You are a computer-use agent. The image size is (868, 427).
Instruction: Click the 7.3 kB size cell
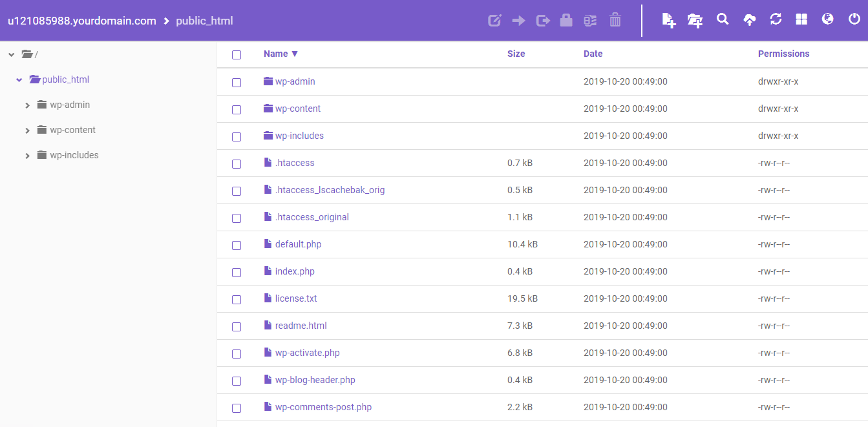(x=520, y=326)
